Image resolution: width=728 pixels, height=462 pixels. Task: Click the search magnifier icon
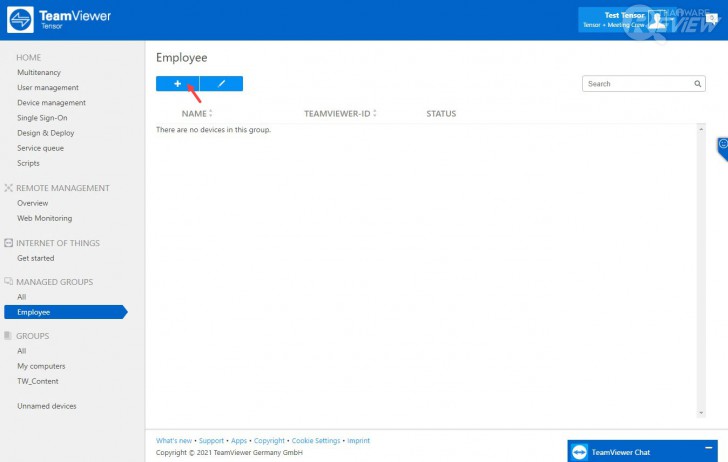tap(697, 84)
